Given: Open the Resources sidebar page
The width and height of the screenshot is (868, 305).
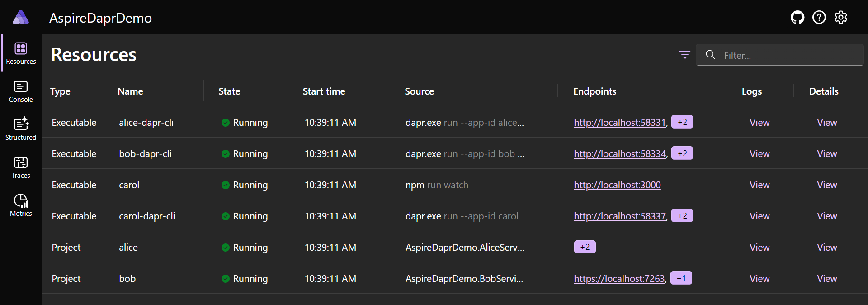Looking at the screenshot, I should 21,53.
